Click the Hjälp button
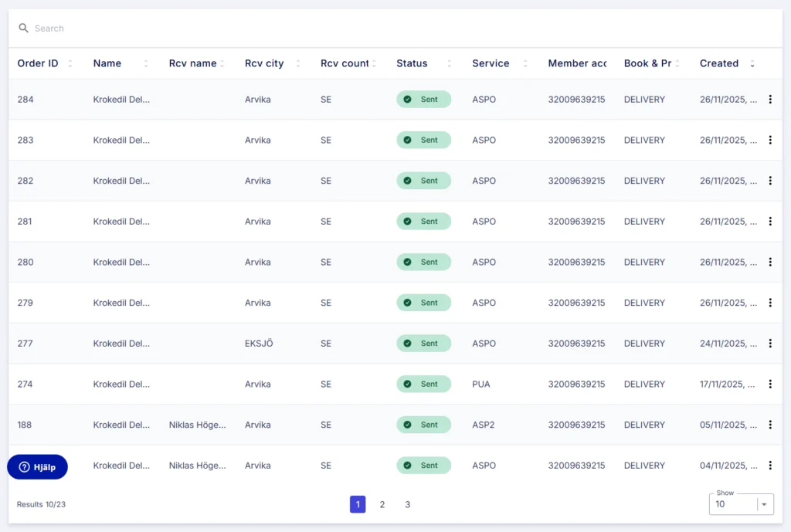791x532 pixels. 37,466
